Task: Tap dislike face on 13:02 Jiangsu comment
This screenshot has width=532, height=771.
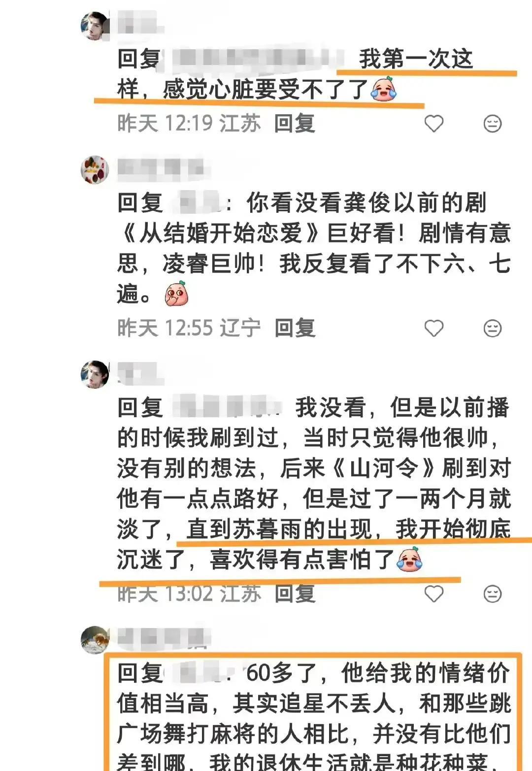Action: click(493, 594)
